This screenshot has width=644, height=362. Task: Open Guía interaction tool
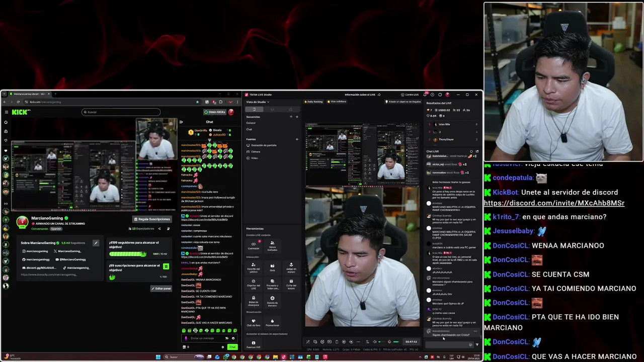coord(272,267)
